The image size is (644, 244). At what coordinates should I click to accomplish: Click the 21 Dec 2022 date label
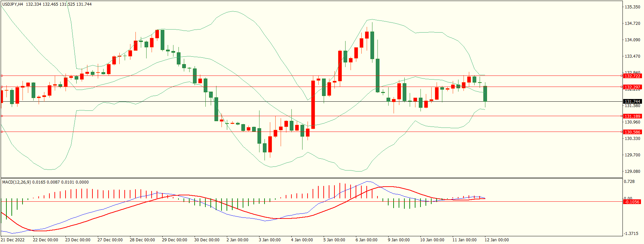coord(13,240)
